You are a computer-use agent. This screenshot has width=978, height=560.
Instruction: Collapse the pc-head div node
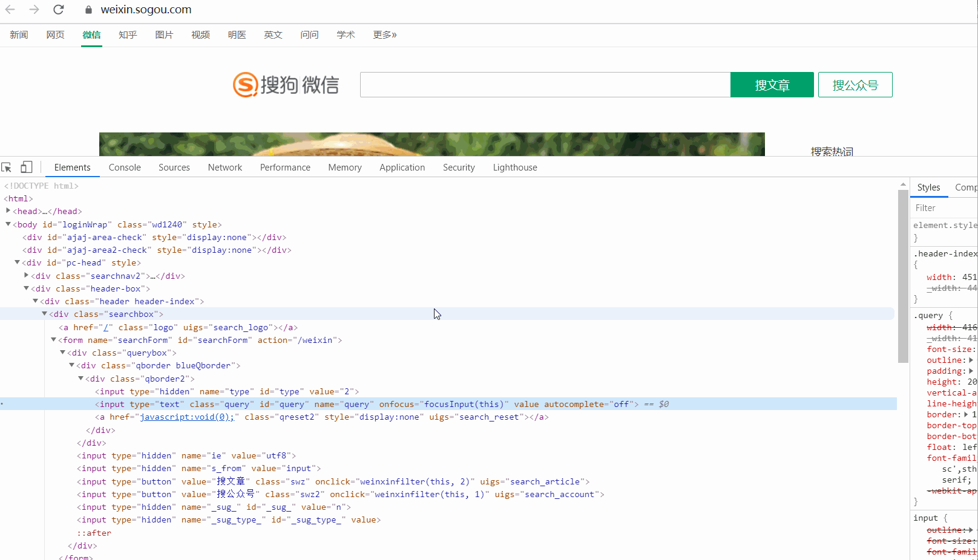tap(17, 262)
